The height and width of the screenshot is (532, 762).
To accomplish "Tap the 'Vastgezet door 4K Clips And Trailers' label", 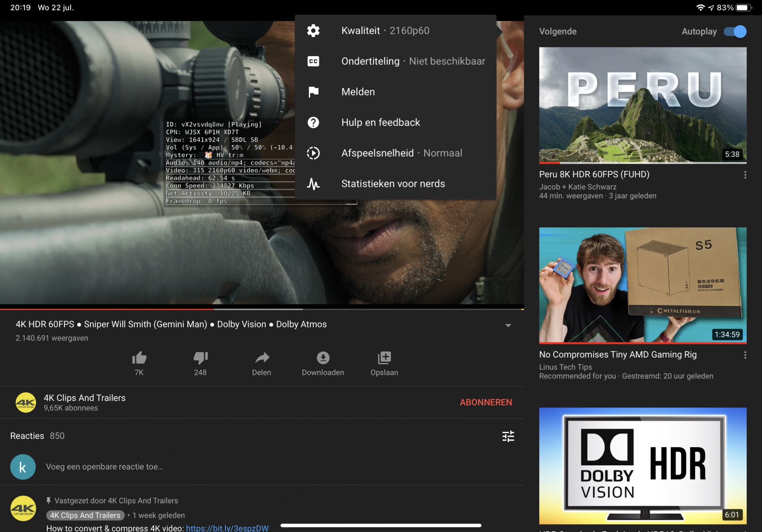I will tap(116, 501).
